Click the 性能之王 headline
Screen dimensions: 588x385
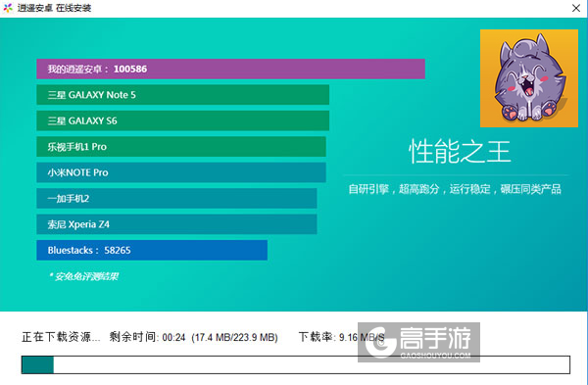click(460, 151)
